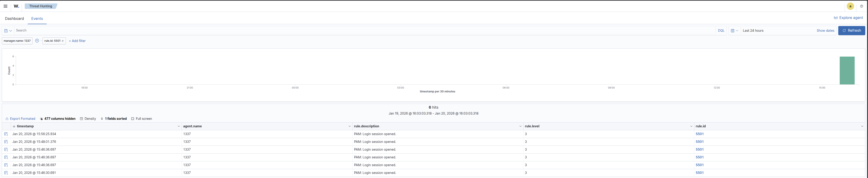Click the 6 hits count text

coord(433,107)
